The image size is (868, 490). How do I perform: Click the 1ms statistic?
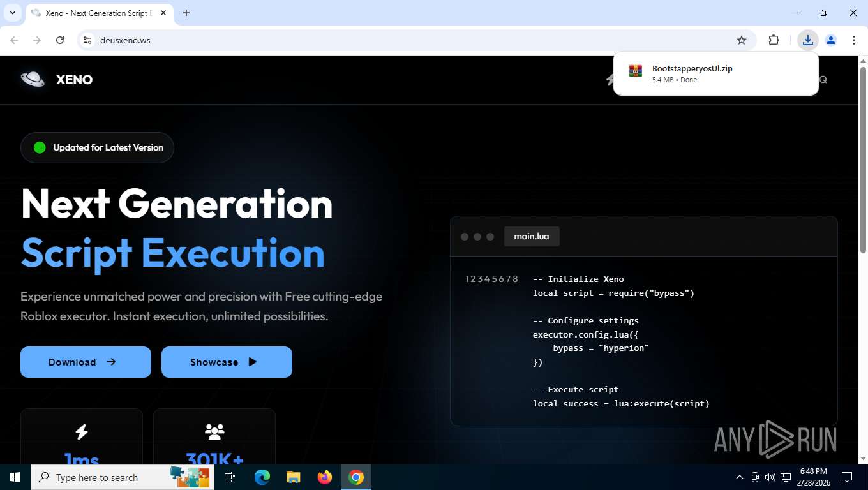coord(82,459)
